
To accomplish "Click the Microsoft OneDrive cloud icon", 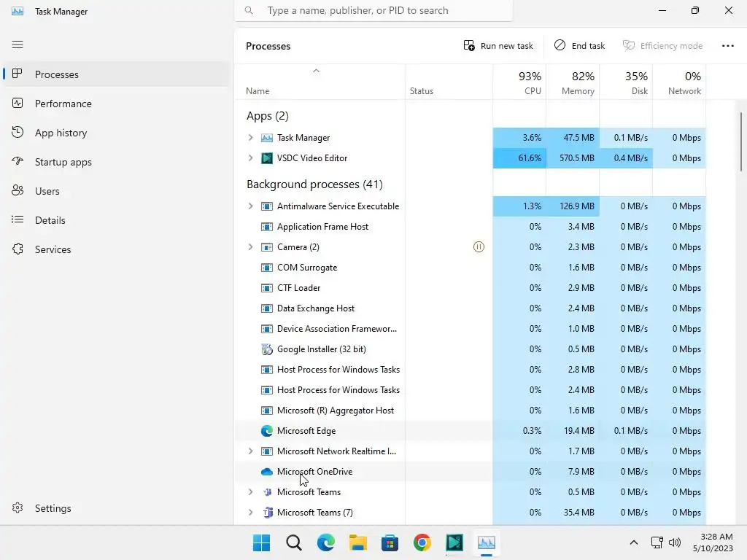I will (x=267, y=472).
